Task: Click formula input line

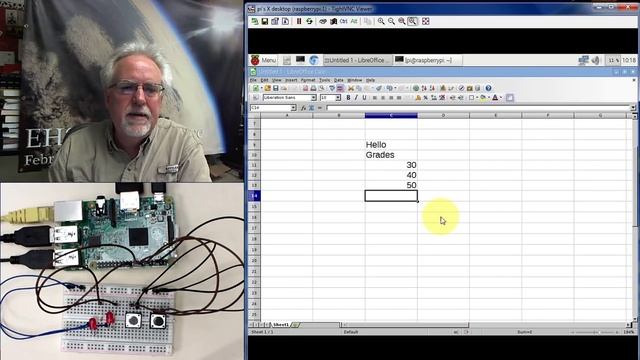Action: (478, 108)
